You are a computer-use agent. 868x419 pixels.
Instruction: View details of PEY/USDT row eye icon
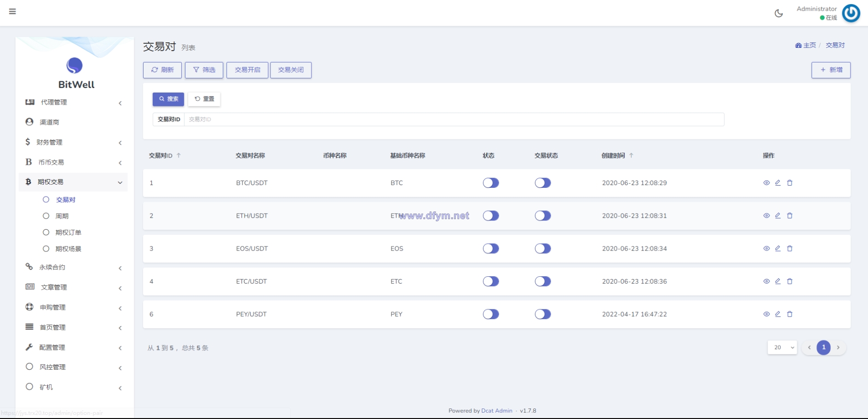pyautogui.click(x=766, y=314)
